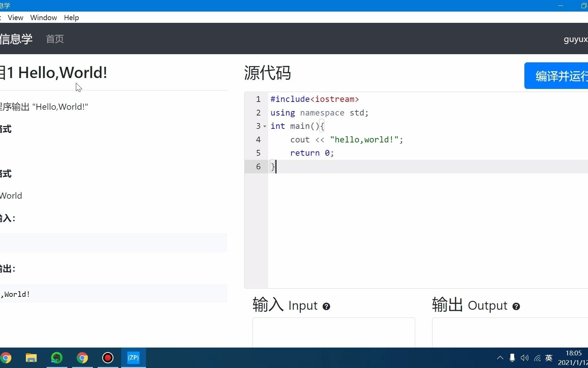588x368 pixels.
Task: Restore down the application window
Action: [x=584, y=6]
